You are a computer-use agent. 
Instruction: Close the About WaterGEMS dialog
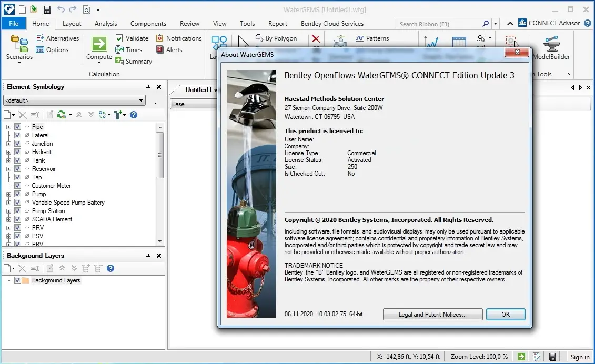(x=517, y=53)
